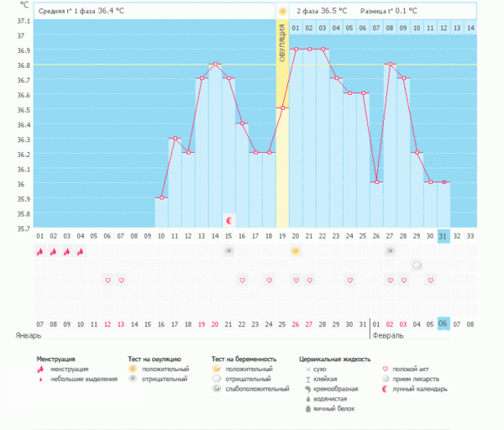Click the pregnancy test icon on day 29

click(417, 265)
